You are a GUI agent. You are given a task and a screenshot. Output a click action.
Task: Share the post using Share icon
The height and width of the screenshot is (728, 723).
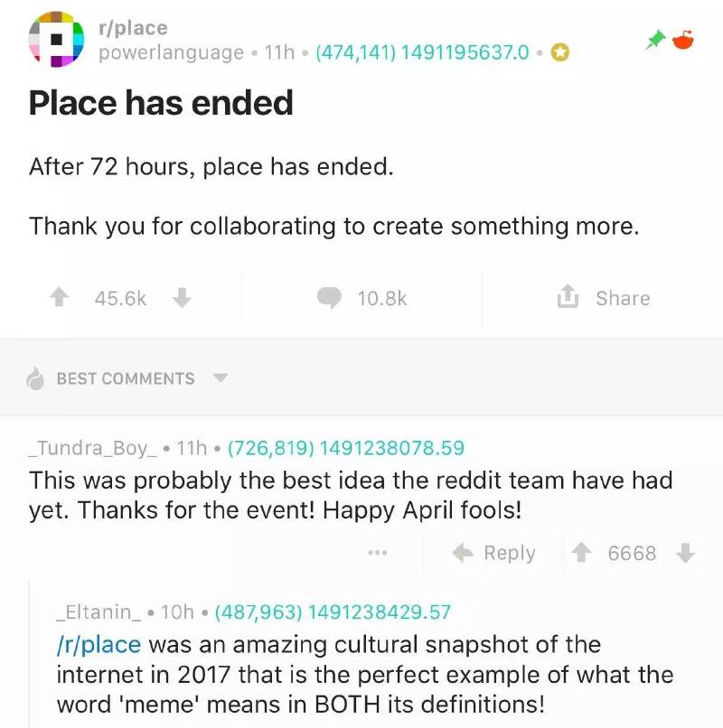click(x=567, y=297)
